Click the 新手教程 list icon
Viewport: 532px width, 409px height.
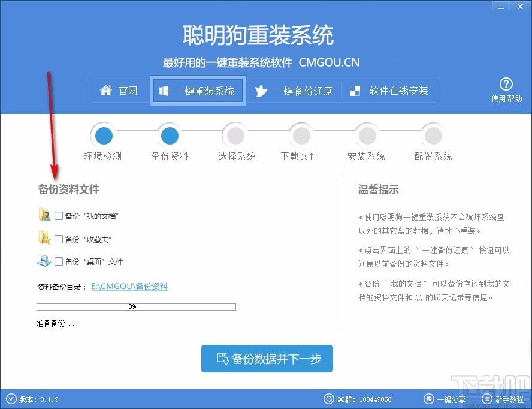(487, 399)
